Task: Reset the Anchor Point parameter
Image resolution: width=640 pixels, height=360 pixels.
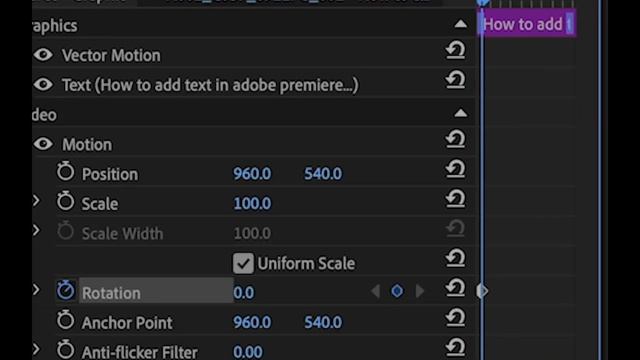Action: click(456, 318)
